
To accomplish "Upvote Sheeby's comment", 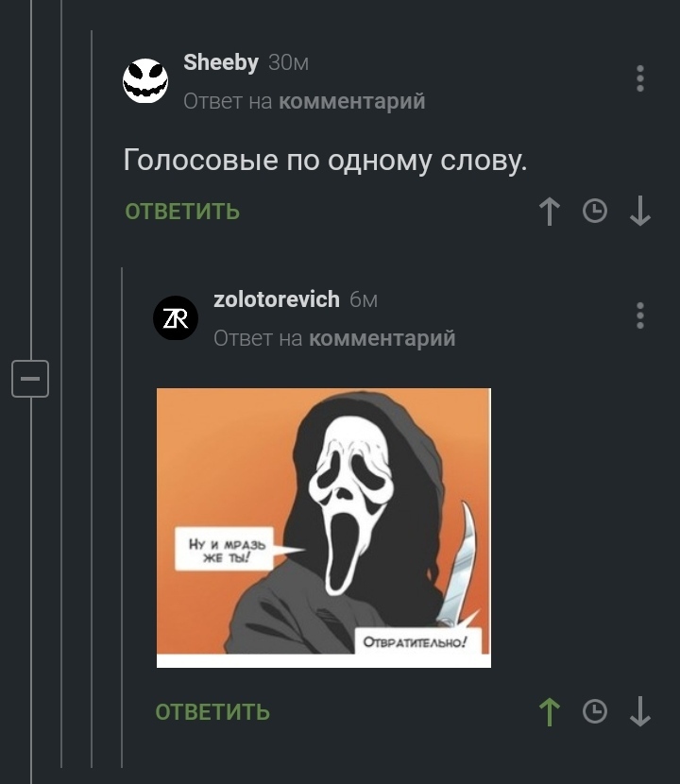I will point(550,211).
